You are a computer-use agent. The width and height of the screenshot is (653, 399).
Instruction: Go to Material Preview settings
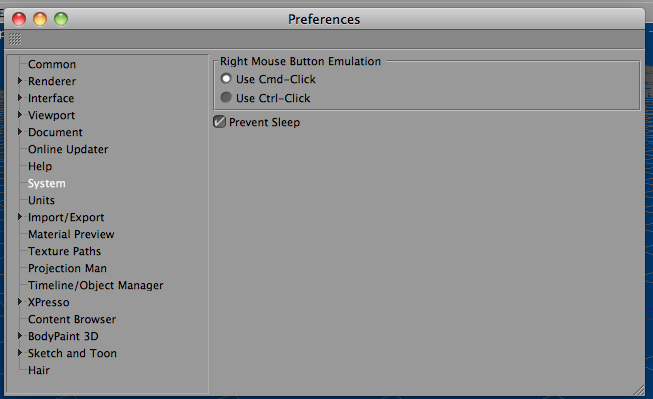pyautogui.click(x=71, y=234)
